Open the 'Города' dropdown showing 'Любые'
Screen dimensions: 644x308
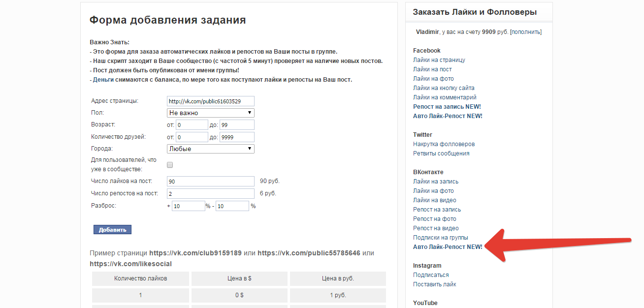coord(211,149)
